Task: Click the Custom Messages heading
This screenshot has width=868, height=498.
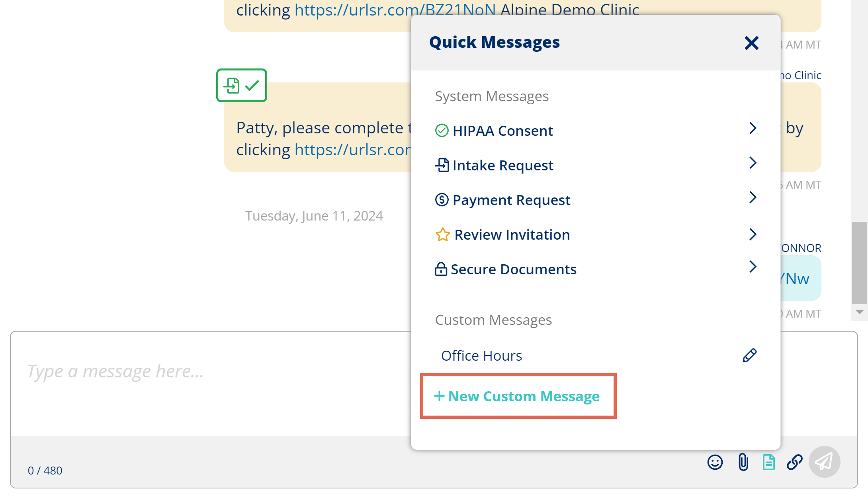Action: pyautogui.click(x=493, y=320)
